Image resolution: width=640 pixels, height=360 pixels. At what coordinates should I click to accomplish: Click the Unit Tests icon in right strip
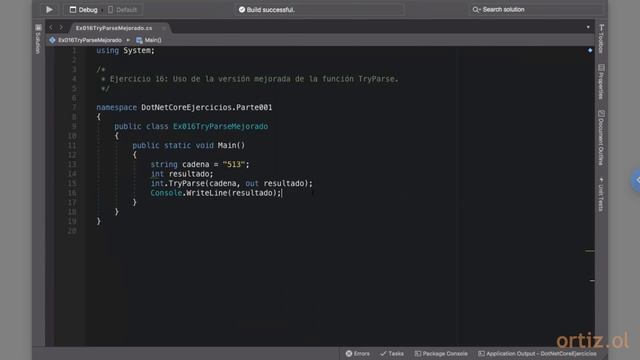pos(601,180)
